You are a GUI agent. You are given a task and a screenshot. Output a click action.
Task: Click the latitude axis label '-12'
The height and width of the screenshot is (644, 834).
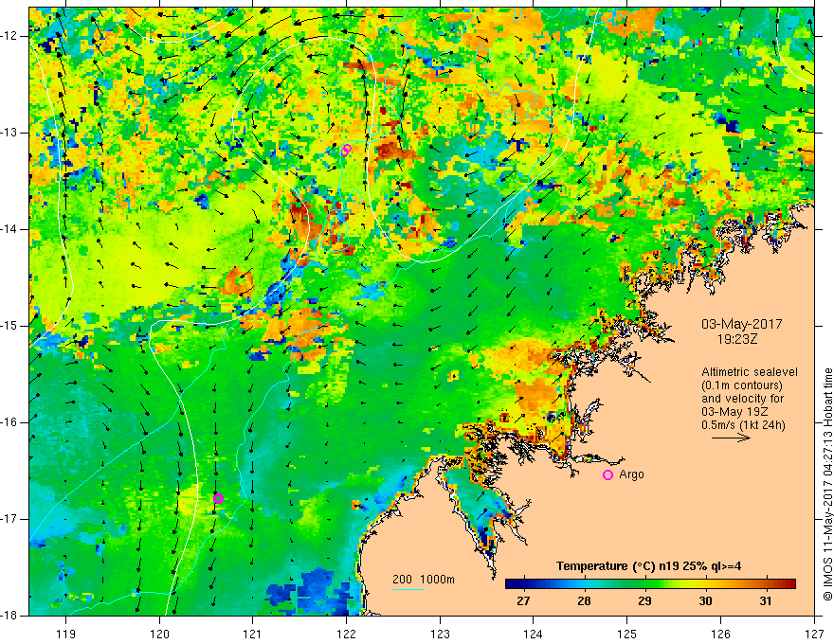pos(9,36)
